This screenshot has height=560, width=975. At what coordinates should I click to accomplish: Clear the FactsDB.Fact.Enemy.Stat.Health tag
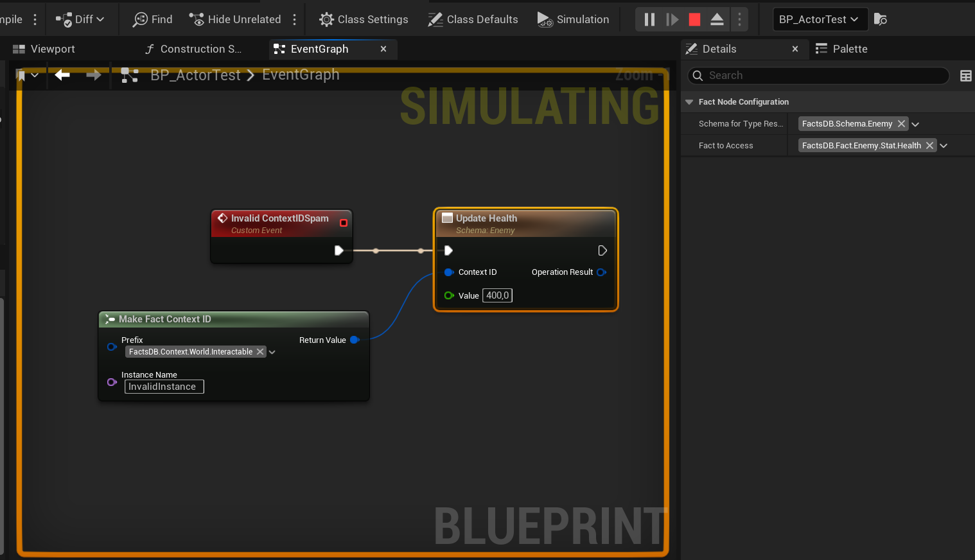click(x=929, y=146)
